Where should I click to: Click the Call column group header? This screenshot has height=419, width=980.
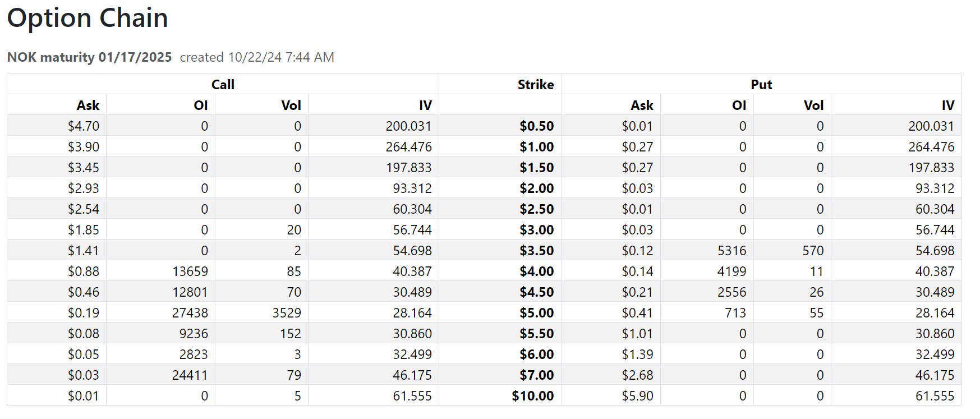pyautogui.click(x=223, y=85)
